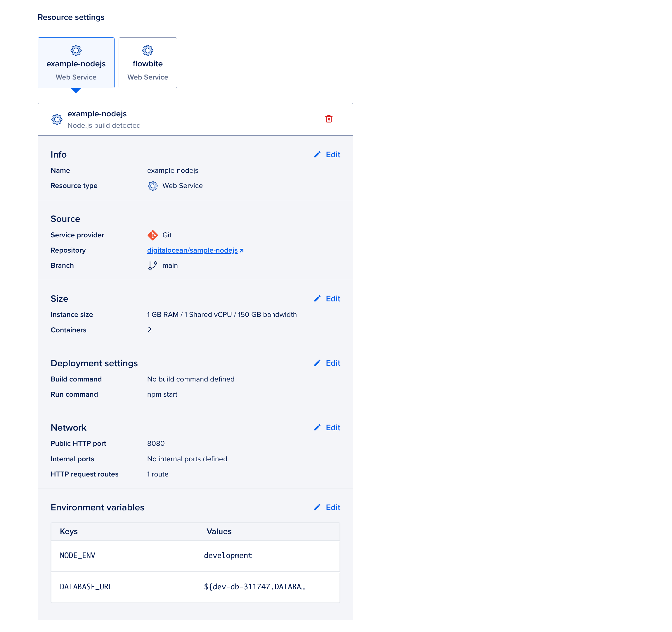
Task: Click the pencil icon beside Info section
Action: point(317,155)
